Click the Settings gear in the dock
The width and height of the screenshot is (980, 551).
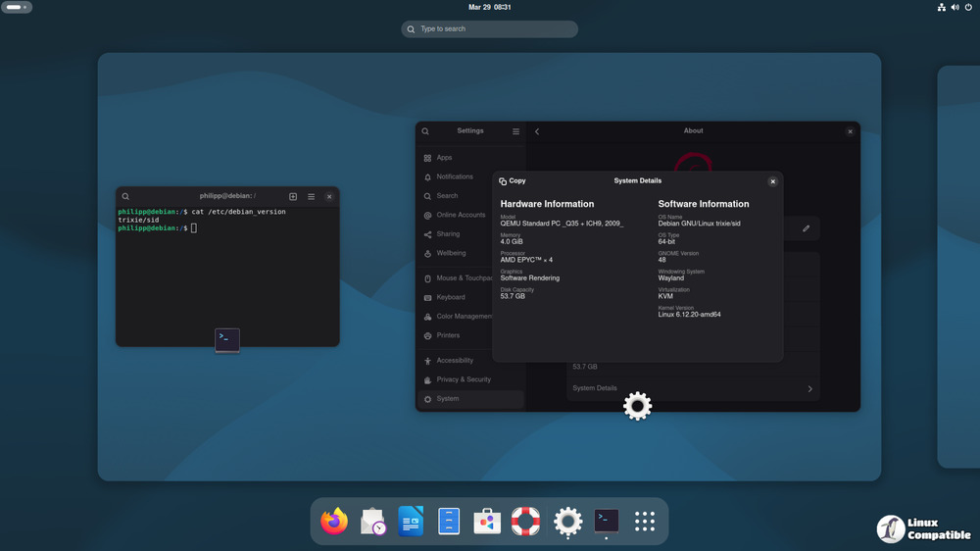point(568,522)
